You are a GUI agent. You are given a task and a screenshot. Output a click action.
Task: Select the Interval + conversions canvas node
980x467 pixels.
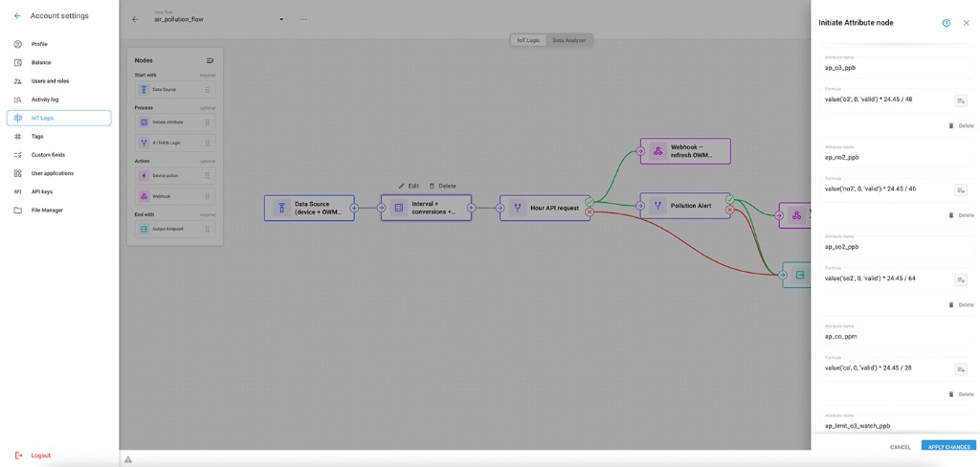[x=426, y=208]
